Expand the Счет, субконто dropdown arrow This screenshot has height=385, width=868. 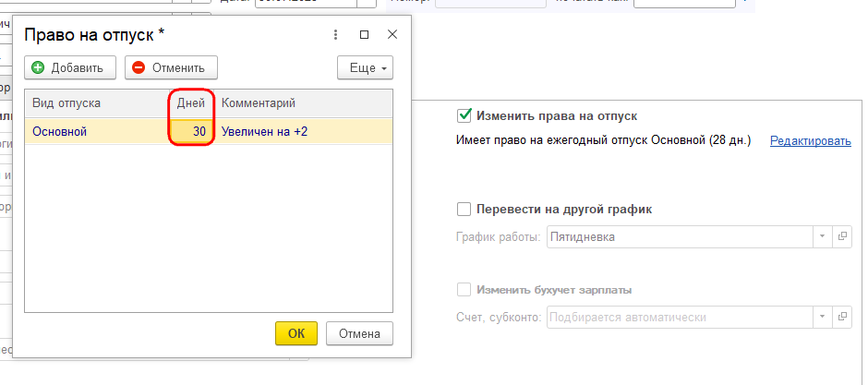pyautogui.click(x=822, y=318)
